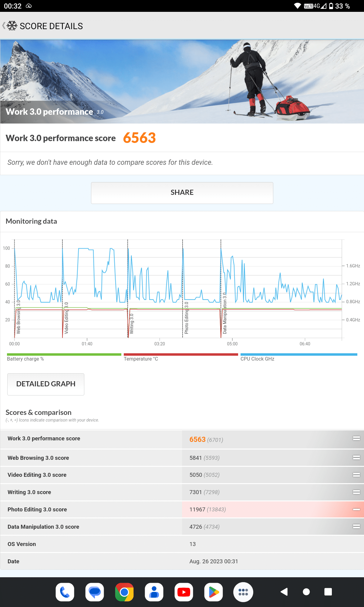Tap the PCMark snowflake back icon
The width and height of the screenshot is (364, 607).
tap(11, 26)
